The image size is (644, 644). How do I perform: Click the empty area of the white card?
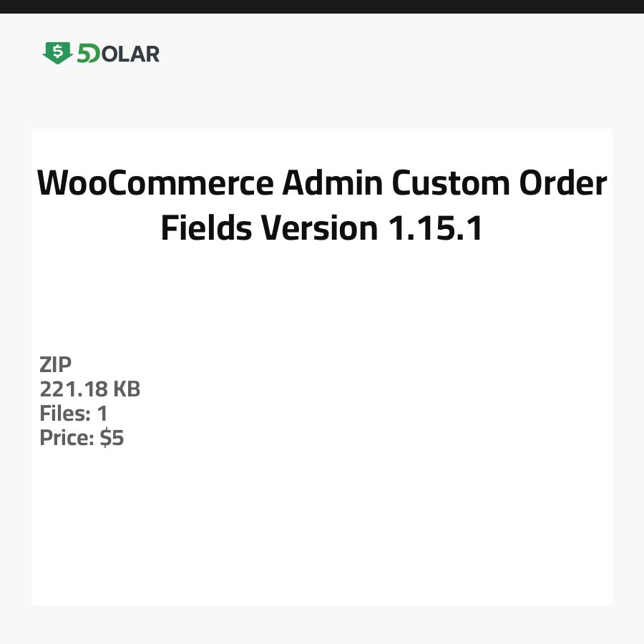[358, 515]
